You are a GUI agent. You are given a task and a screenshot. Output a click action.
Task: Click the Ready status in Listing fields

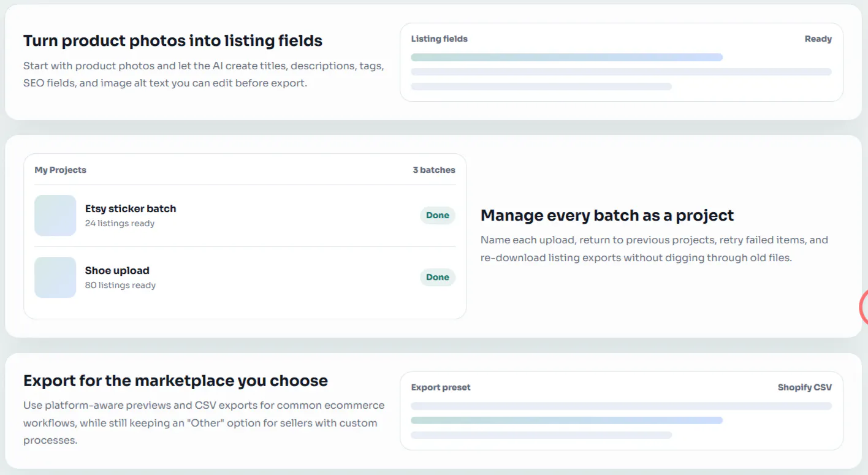click(x=818, y=39)
